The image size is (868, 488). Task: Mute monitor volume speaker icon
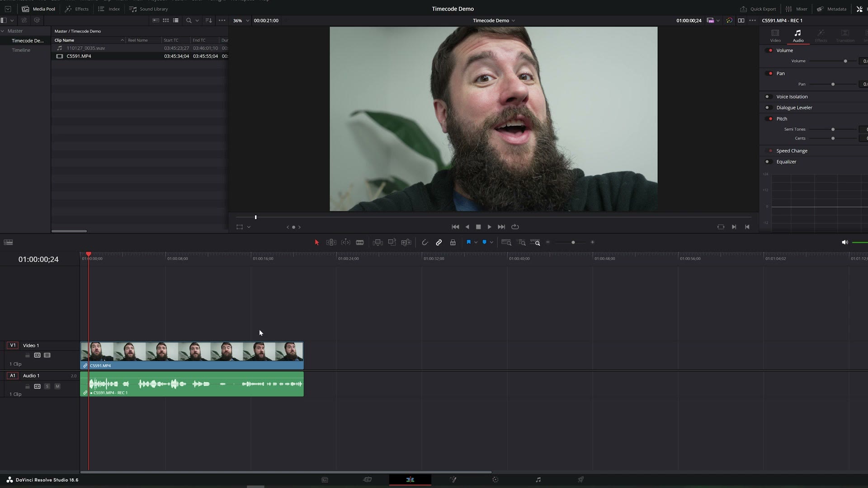844,243
